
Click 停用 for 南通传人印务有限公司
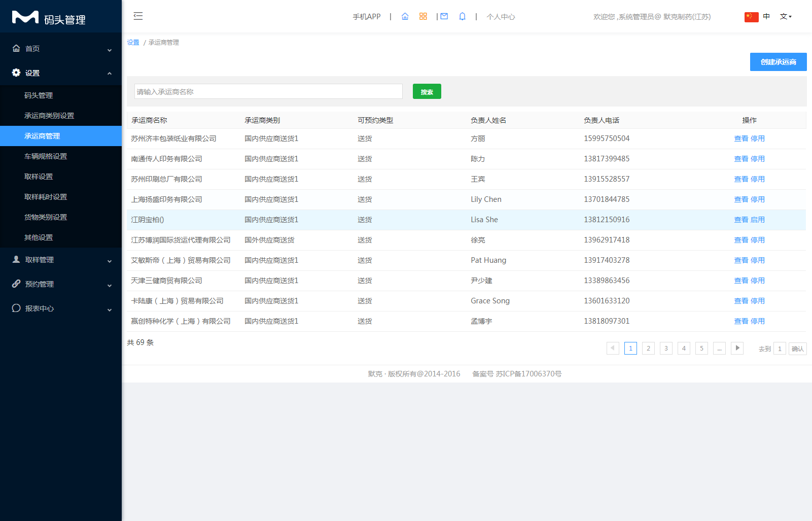(x=758, y=159)
